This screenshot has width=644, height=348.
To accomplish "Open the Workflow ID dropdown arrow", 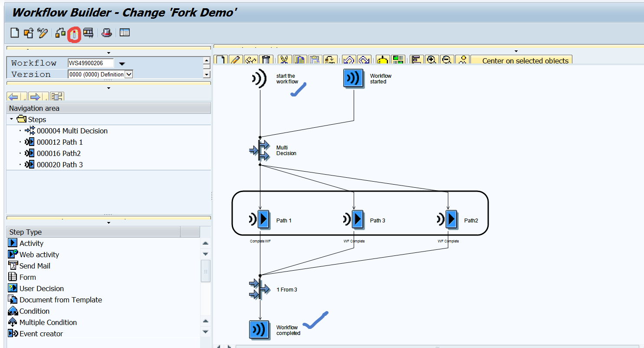I will (x=122, y=63).
